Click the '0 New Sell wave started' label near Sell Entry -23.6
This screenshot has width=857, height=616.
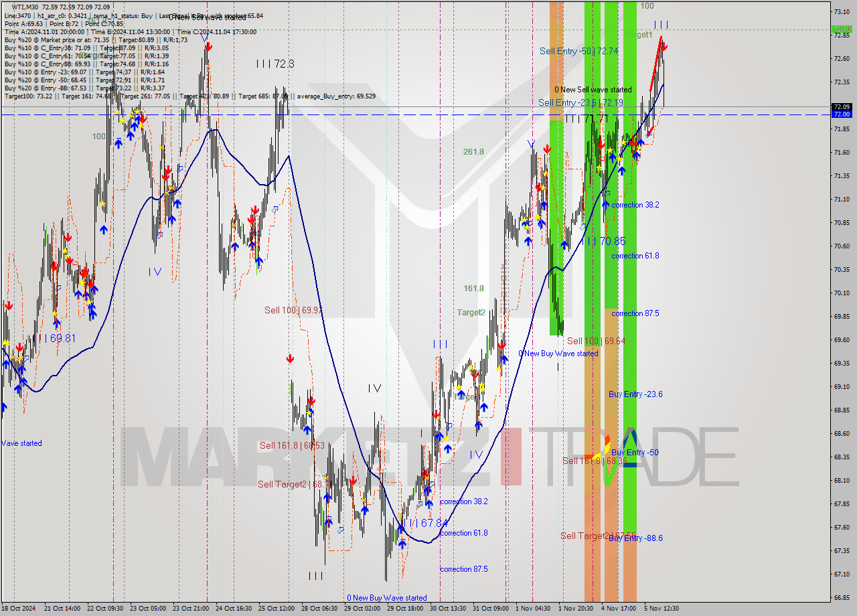(x=593, y=90)
